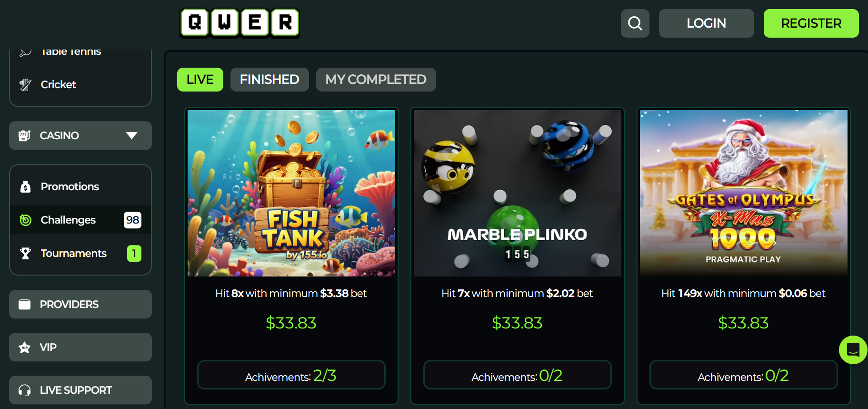Switch to the FINISHED tab
Screen dimensions: 868x409
pos(269,79)
